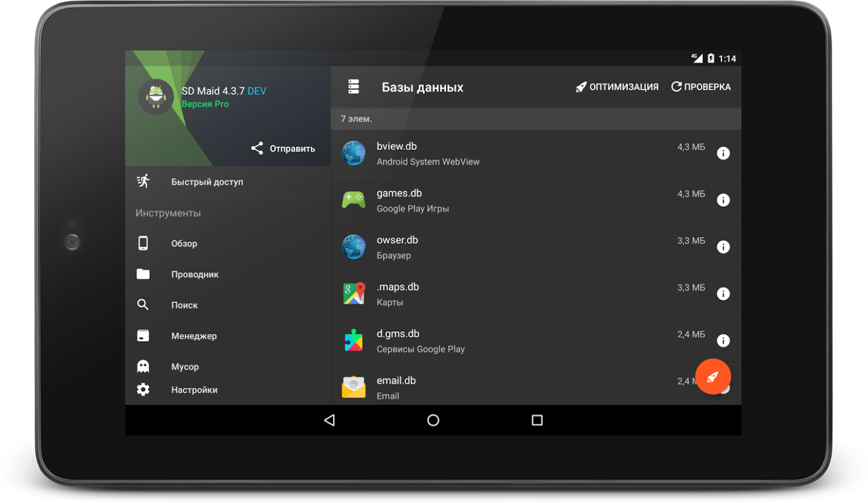Screen dimensions: 868x503
Task: Tap the Android back navigation button
Action: pyautogui.click(x=330, y=420)
